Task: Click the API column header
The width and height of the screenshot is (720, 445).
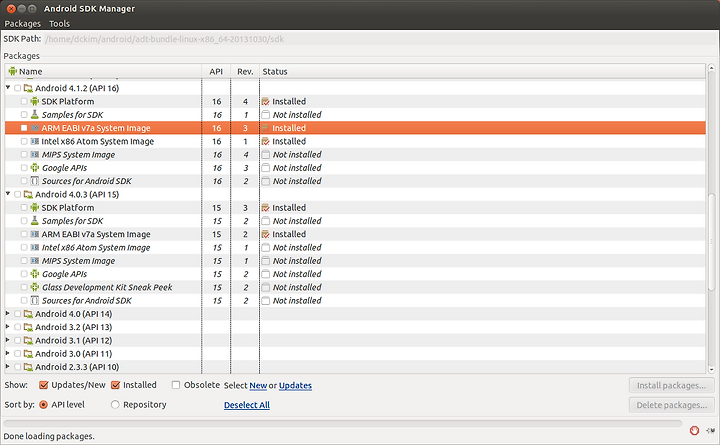Action: pos(216,71)
